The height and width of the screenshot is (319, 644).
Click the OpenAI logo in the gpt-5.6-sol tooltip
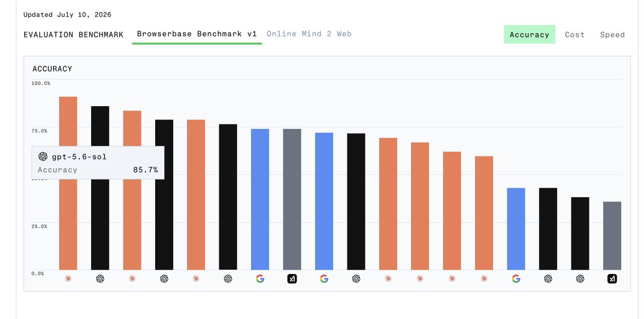click(x=43, y=156)
